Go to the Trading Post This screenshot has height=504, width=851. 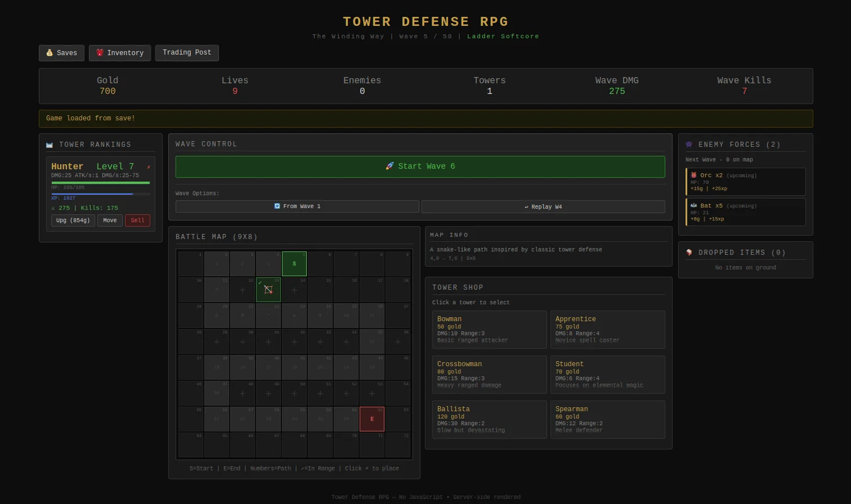(x=187, y=53)
